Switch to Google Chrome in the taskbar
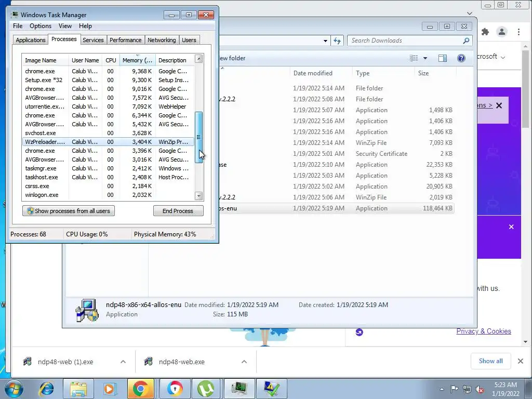This screenshot has width=532, height=399. click(140, 389)
